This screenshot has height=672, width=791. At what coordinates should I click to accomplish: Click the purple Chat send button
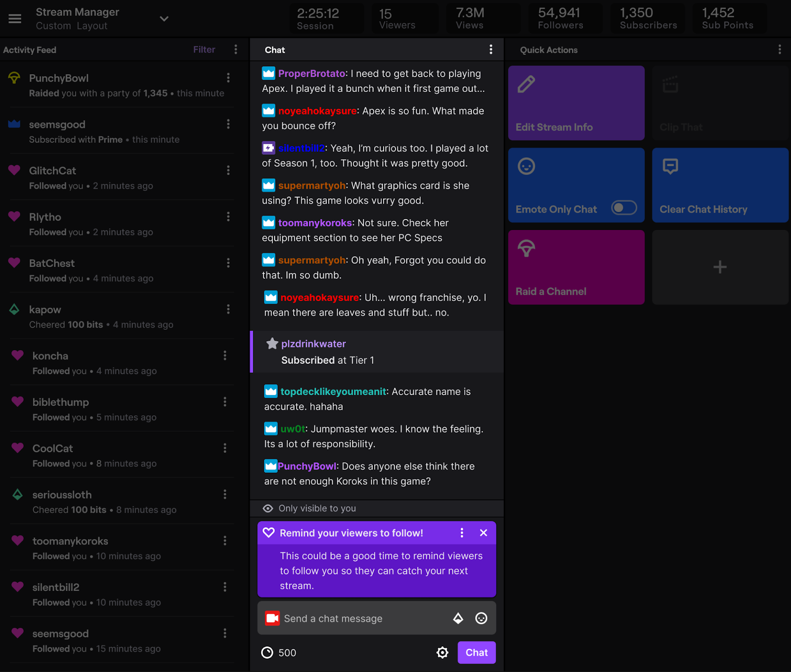[x=477, y=653]
